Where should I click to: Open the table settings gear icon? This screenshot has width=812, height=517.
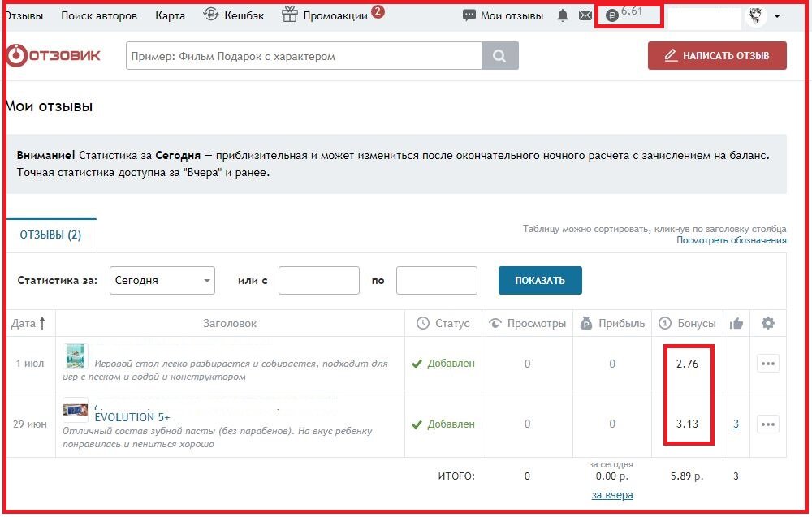click(767, 322)
